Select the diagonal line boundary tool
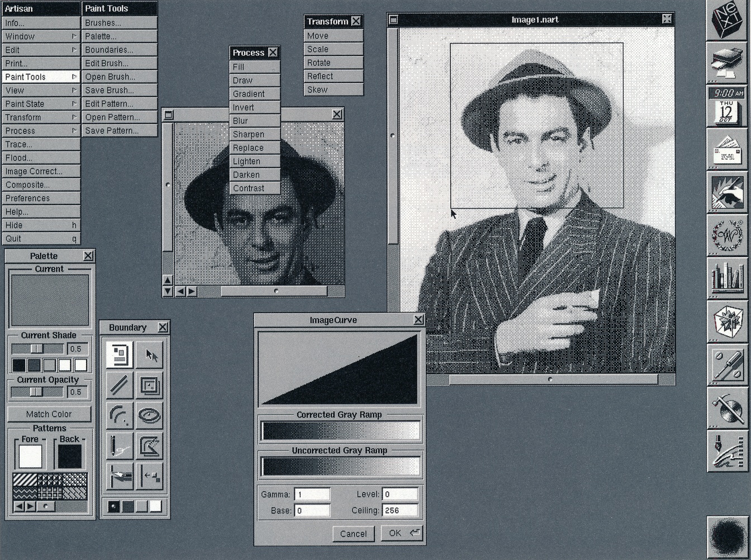This screenshot has width=751, height=560. pos(120,385)
